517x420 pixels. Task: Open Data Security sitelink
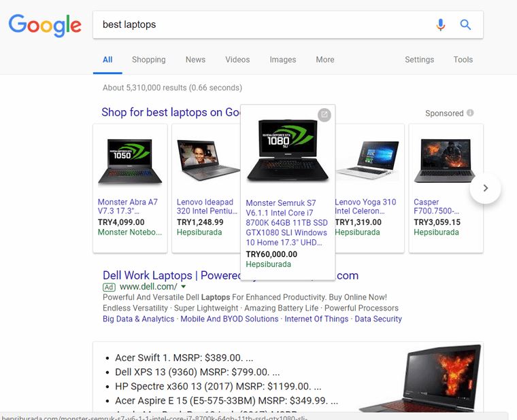[x=378, y=319]
